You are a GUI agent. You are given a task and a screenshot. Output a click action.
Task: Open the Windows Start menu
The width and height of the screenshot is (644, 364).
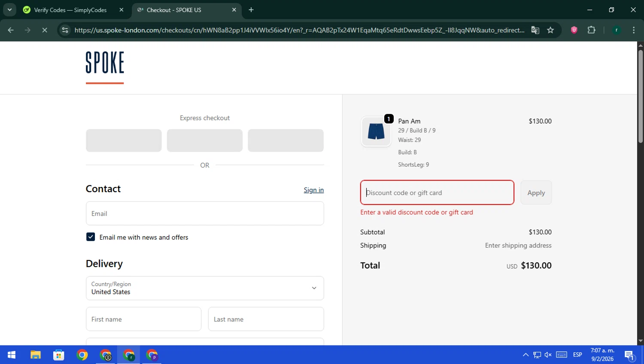point(12,355)
